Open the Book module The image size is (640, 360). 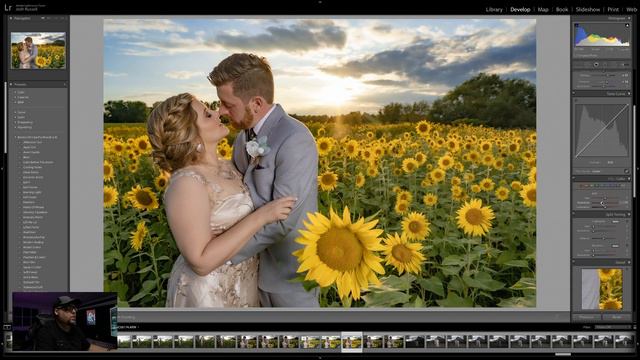[x=562, y=9]
